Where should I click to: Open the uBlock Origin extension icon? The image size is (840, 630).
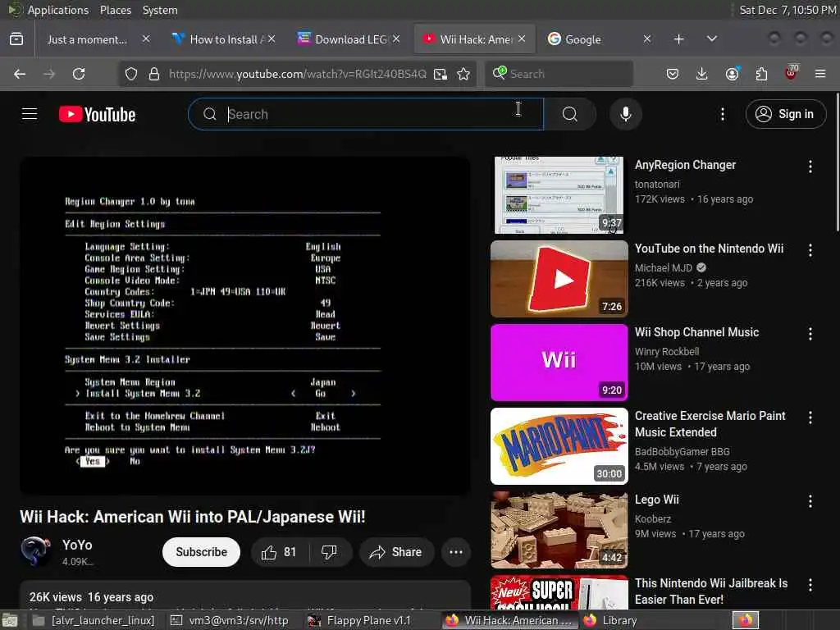tap(791, 73)
